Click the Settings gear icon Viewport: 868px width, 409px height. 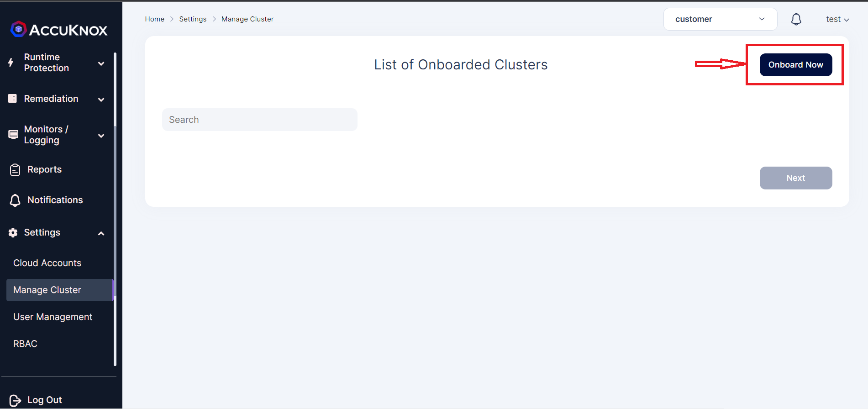(x=13, y=233)
